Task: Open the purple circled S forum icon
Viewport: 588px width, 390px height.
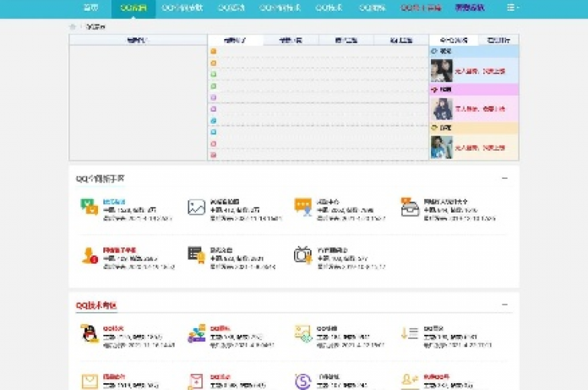Action: [303, 382]
